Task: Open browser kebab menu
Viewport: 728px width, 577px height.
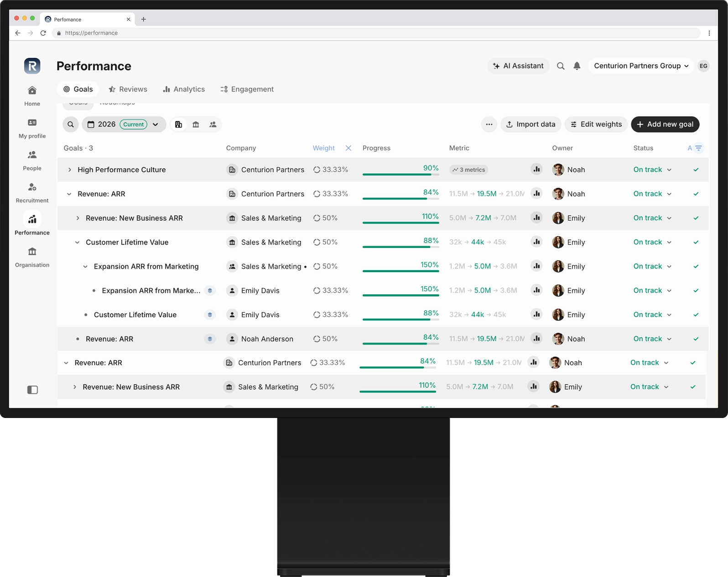Action: (x=709, y=33)
